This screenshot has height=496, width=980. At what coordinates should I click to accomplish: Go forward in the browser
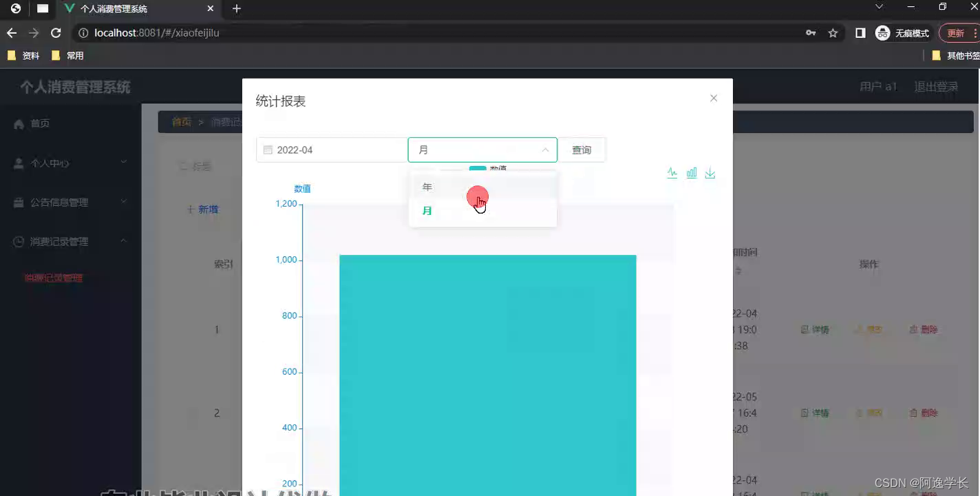coord(34,32)
